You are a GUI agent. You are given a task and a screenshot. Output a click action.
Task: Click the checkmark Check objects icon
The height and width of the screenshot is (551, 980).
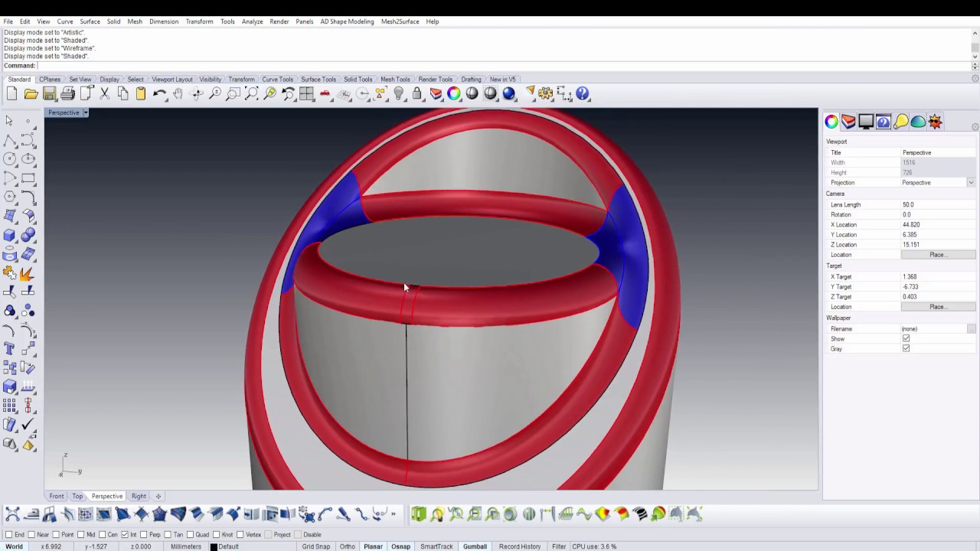coord(28,425)
